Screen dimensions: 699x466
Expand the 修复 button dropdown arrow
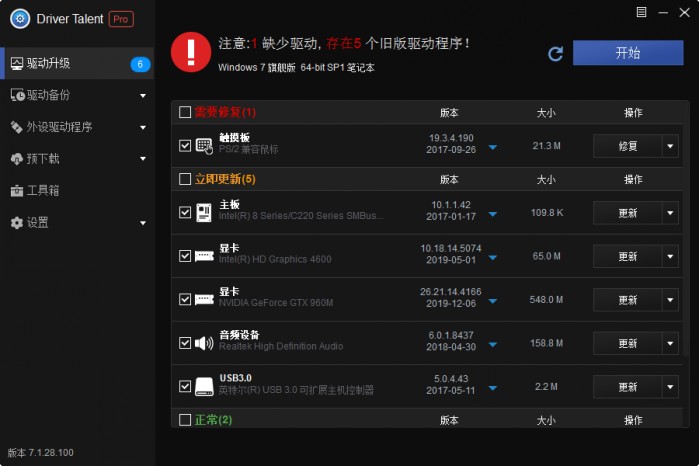coord(670,147)
